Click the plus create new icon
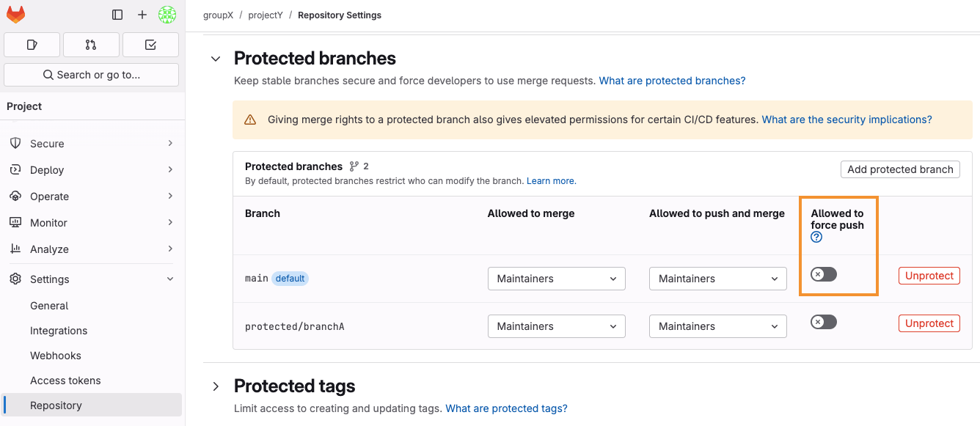 [x=142, y=15]
